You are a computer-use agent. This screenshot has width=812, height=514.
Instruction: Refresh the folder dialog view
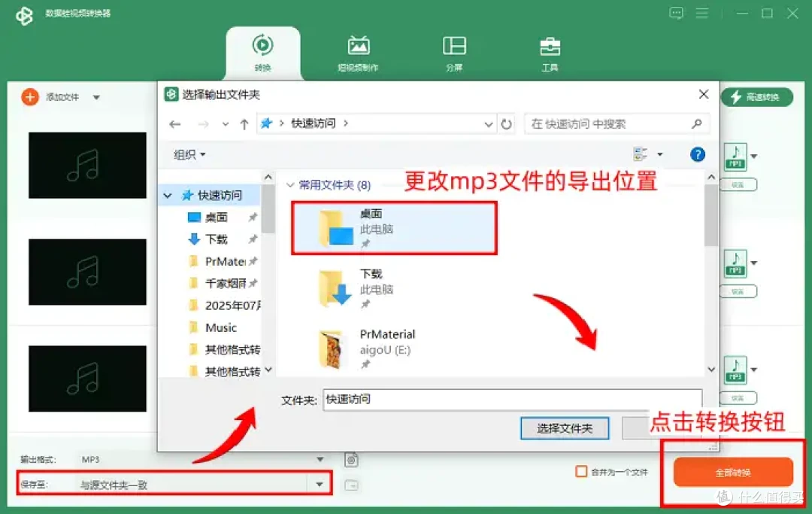click(507, 124)
